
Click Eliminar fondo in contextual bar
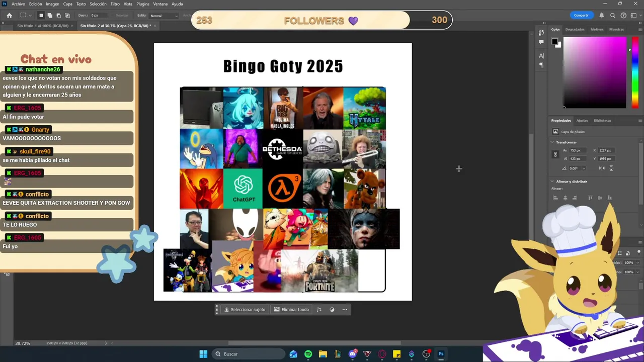(292, 310)
